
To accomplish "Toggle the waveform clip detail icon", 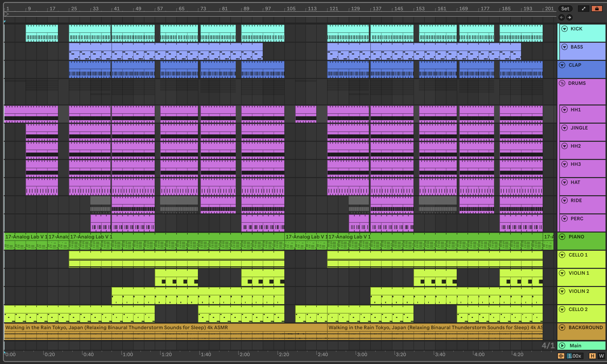I will pyautogui.click(x=561, y=356).
